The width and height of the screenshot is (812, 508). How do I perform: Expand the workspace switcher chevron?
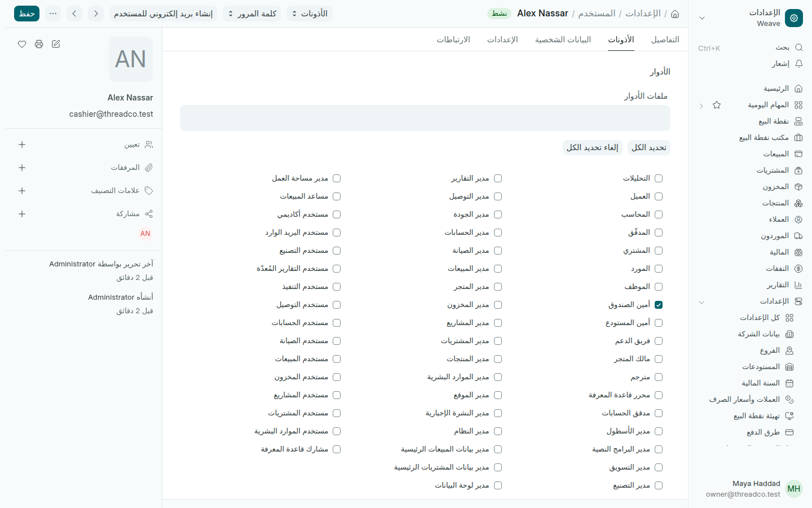tap(702, 18)
